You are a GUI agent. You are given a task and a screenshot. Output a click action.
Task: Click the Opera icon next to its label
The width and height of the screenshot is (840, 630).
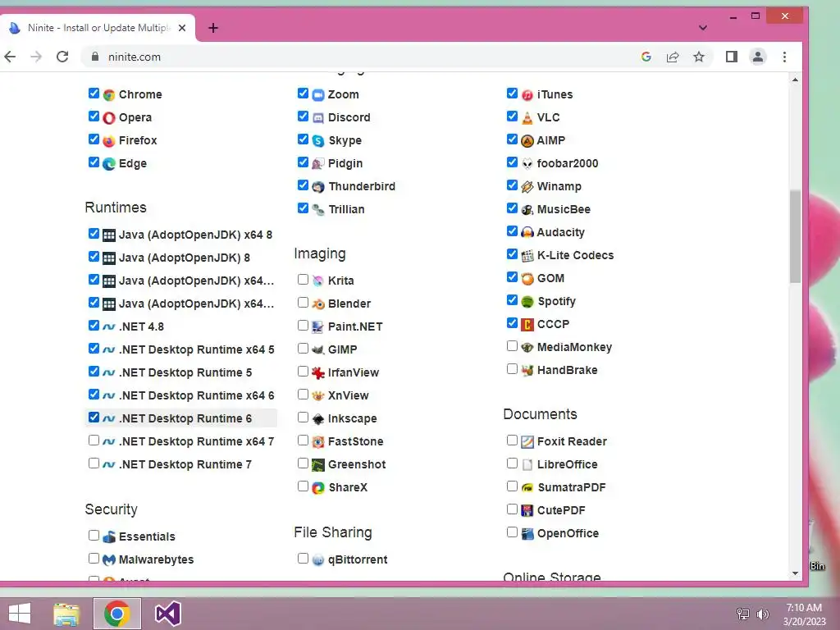pyautogui.click(x=109, y=118)
